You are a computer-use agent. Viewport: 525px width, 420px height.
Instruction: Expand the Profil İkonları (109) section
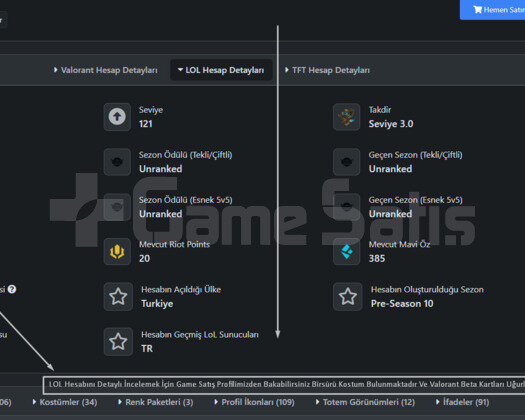(x=254, y=402)
